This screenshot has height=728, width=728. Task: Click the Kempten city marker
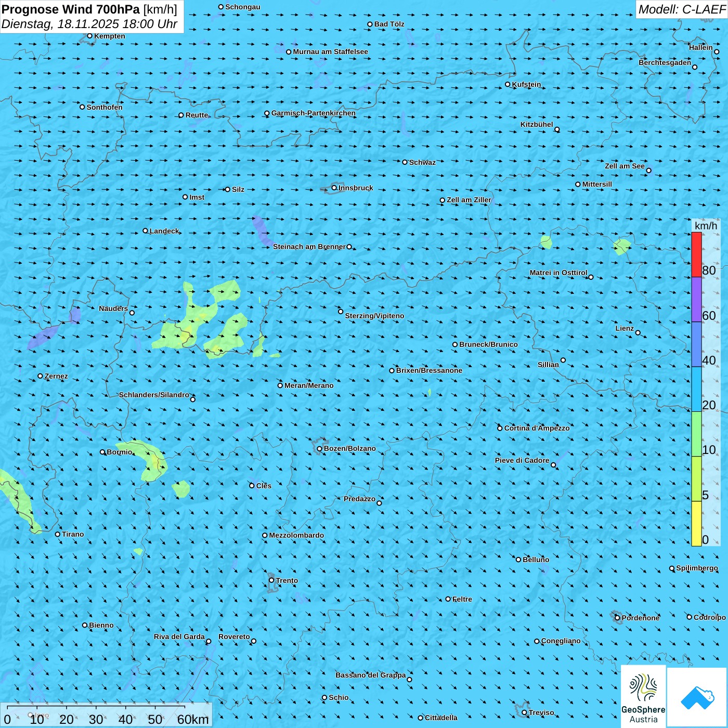pyautogui.click(x=89, y=36)
